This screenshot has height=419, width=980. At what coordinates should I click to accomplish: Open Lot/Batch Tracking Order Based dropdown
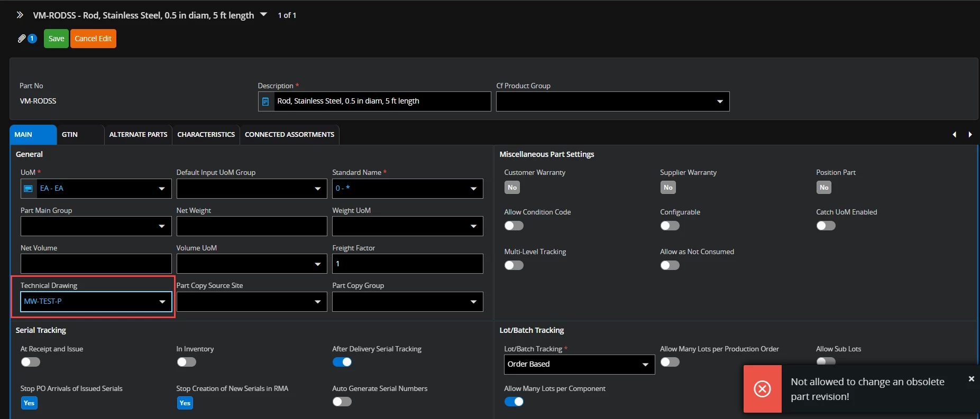click(645, 365)
